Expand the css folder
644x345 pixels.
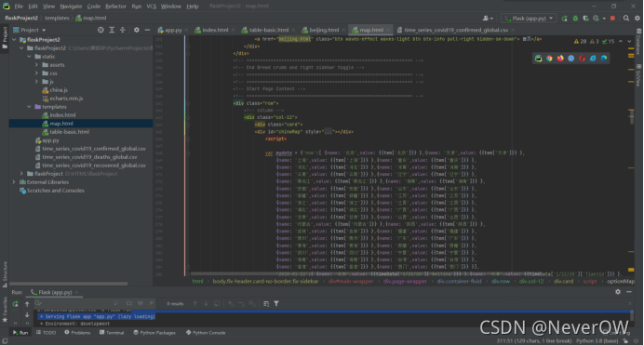tap(36, 73)
